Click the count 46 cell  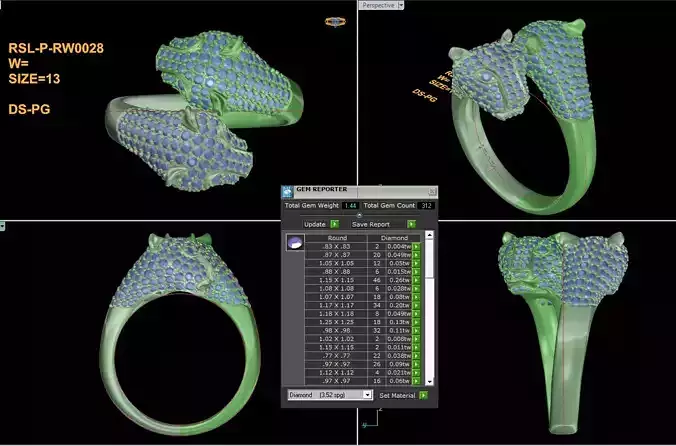377,280
